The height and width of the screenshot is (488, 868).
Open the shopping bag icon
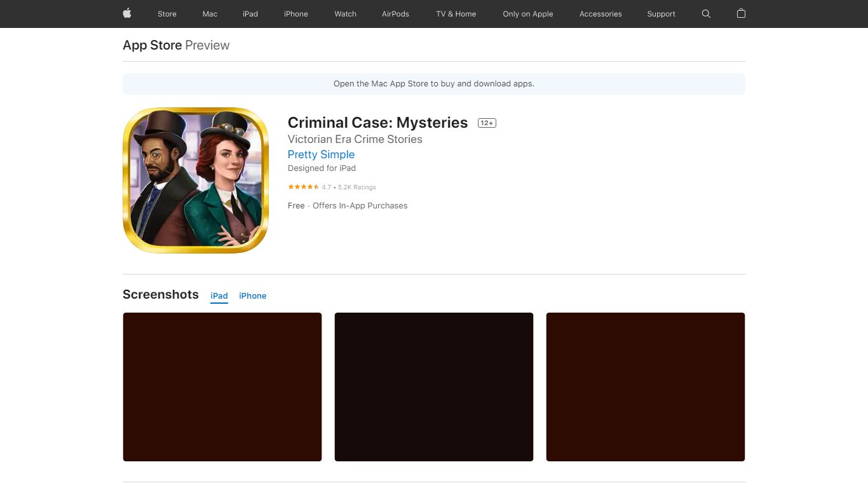point(741,13)
